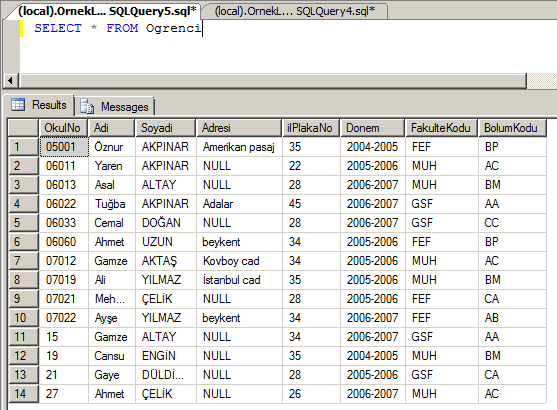Select the İstanbul cad address cell

[239, 280]
